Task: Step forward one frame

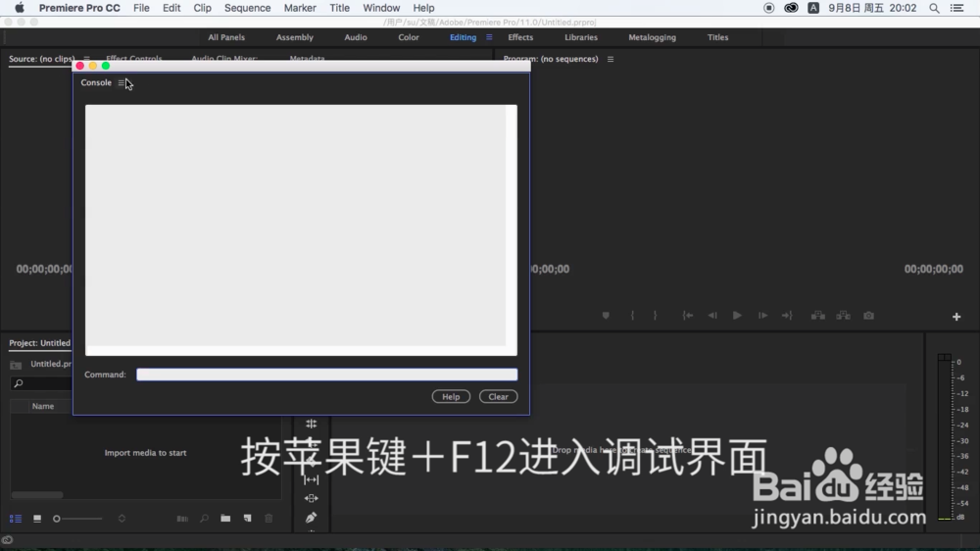Action: pyautogui.click(x=763, y=316)
